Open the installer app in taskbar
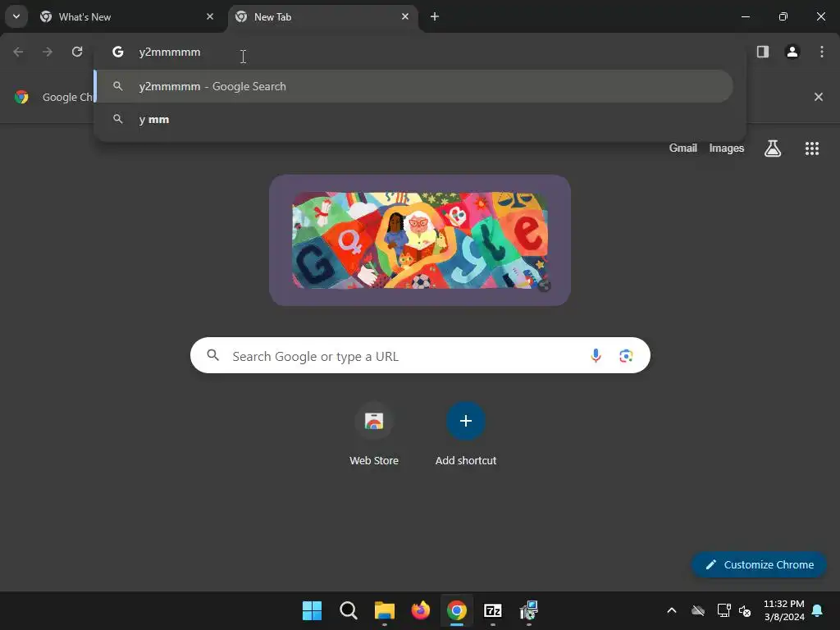The image size is (840, 630). pyautogui.click(x=529, y=610)
